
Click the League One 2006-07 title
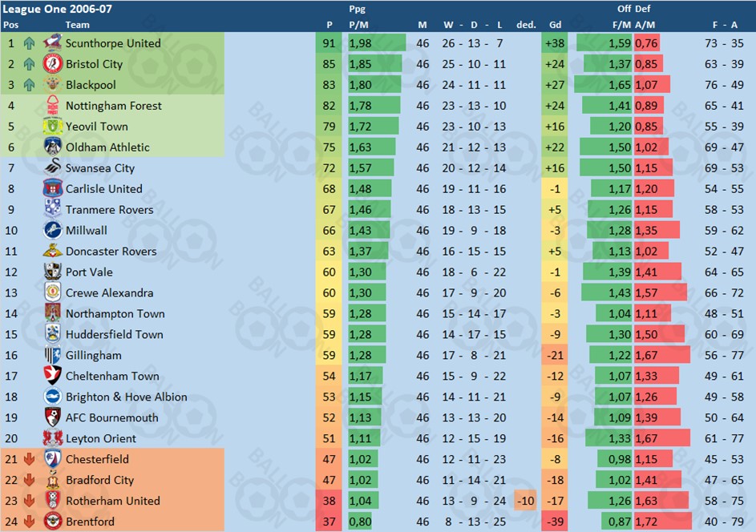pyautogui.click(x=57, y=9)
